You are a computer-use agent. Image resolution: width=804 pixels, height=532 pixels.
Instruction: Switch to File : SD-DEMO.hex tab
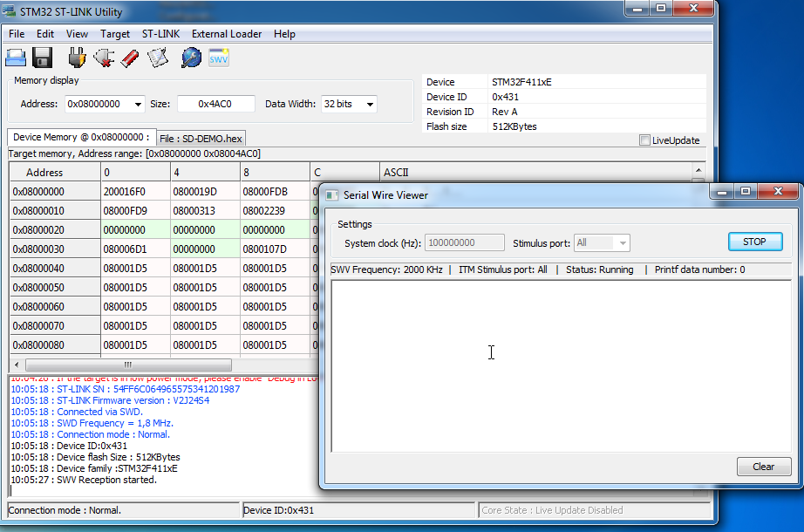201,139
